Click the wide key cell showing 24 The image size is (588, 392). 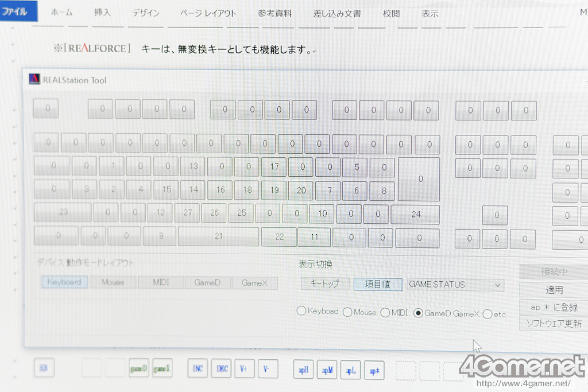[x=416, y=214]
